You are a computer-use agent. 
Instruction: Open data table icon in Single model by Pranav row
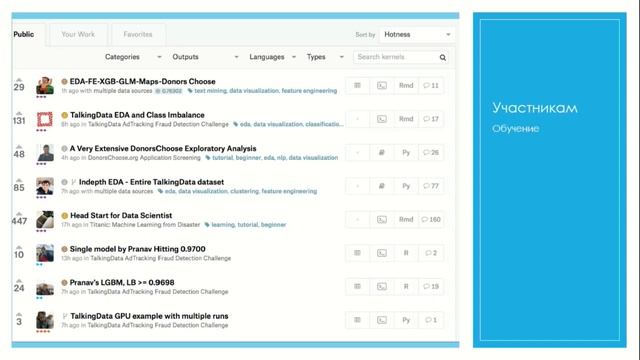357,253
